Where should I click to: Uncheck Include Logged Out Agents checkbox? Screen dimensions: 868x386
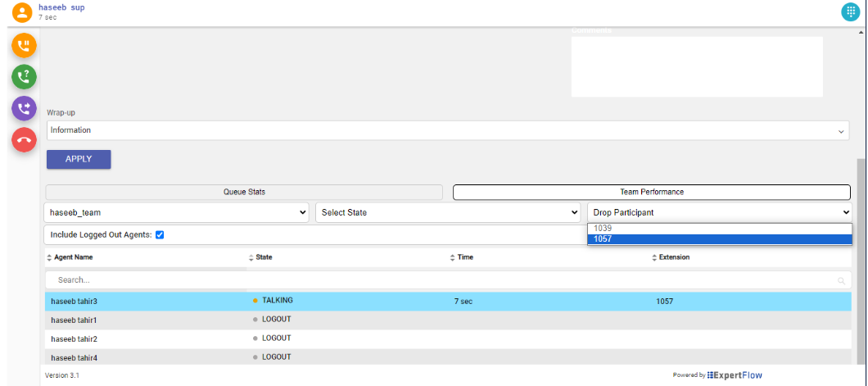pos(160,235)
